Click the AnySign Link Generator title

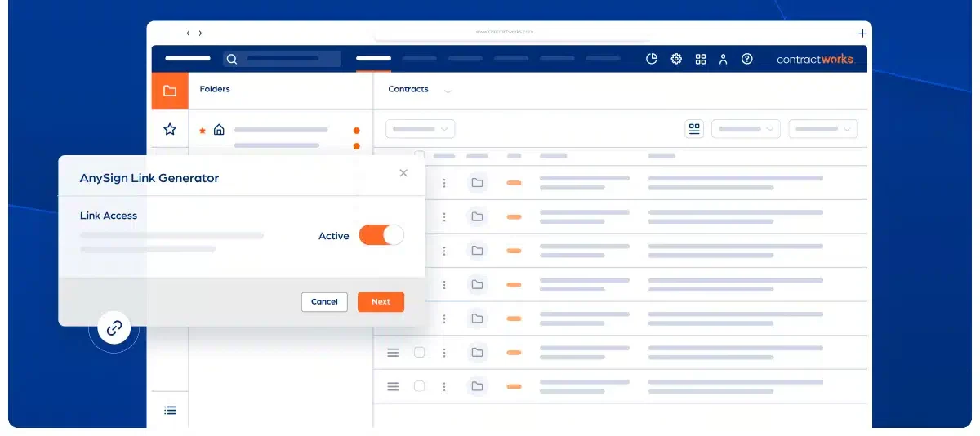[149, 178]
